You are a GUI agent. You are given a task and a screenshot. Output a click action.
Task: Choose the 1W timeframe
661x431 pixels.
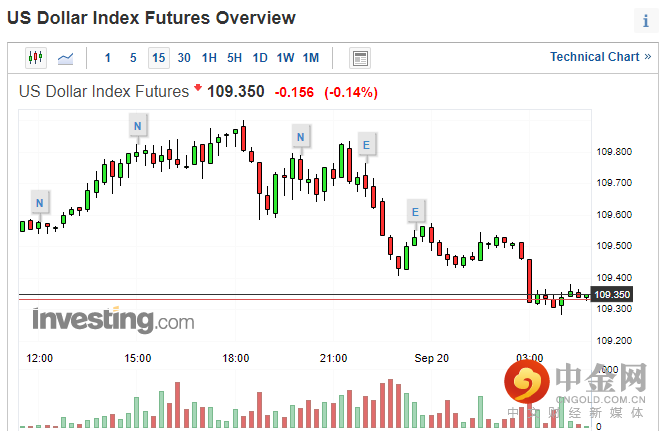285,58
